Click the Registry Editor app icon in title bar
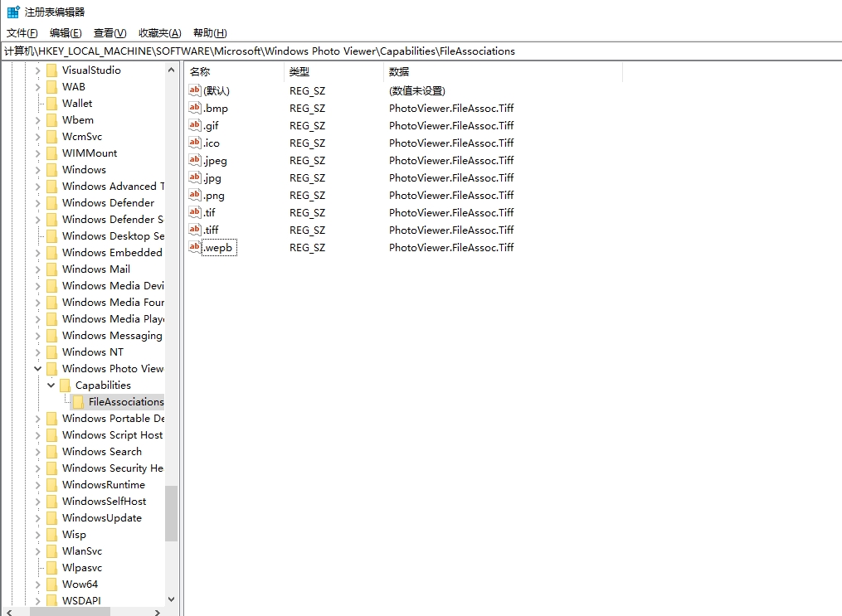 click(x=13, y=12)
